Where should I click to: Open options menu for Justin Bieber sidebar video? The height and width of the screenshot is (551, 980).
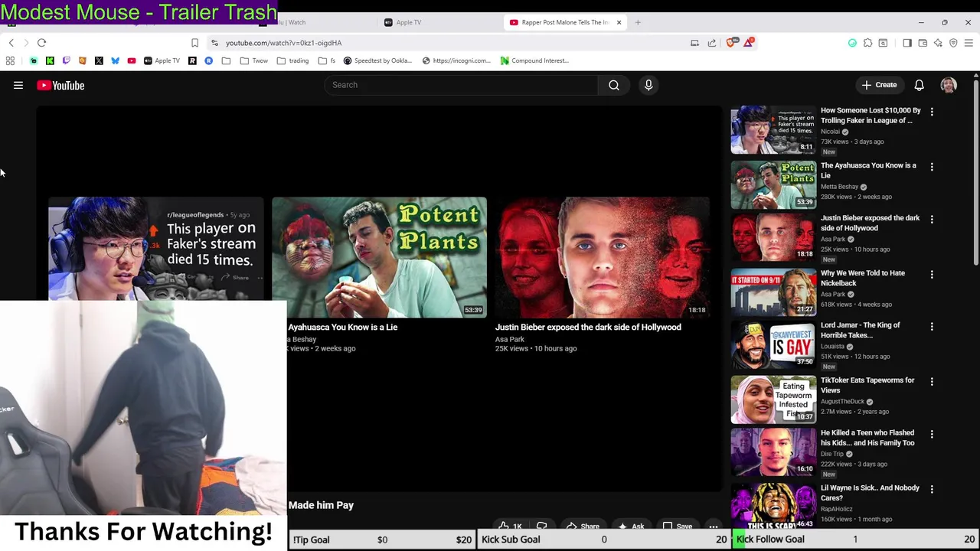coord(932,220)
